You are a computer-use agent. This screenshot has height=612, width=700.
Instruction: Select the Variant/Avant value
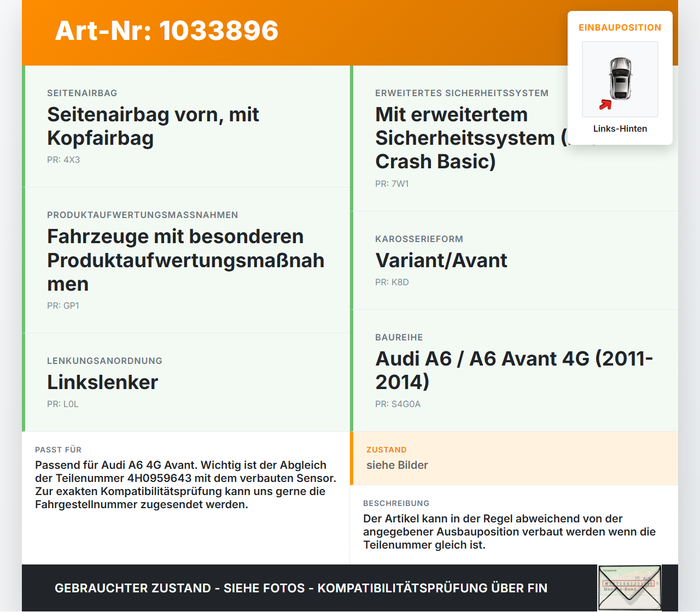[441, 260]
